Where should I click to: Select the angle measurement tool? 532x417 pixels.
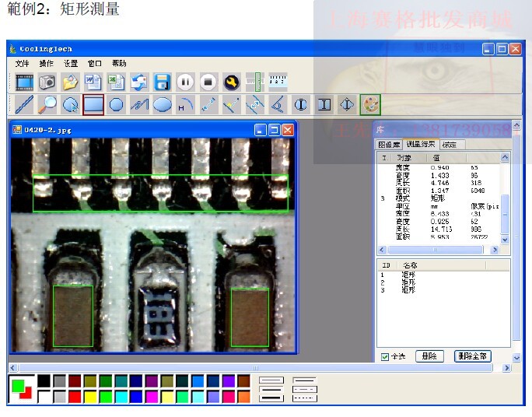coord(278,104)
